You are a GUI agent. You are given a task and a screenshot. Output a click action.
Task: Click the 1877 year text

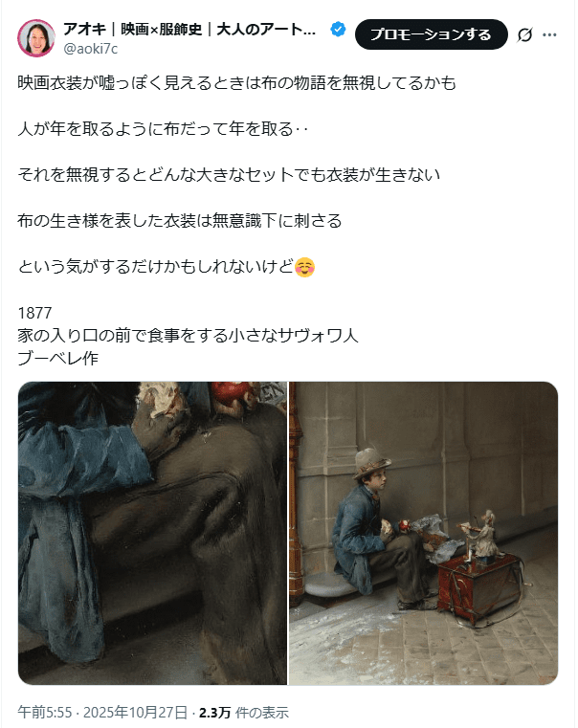point(34,313)
